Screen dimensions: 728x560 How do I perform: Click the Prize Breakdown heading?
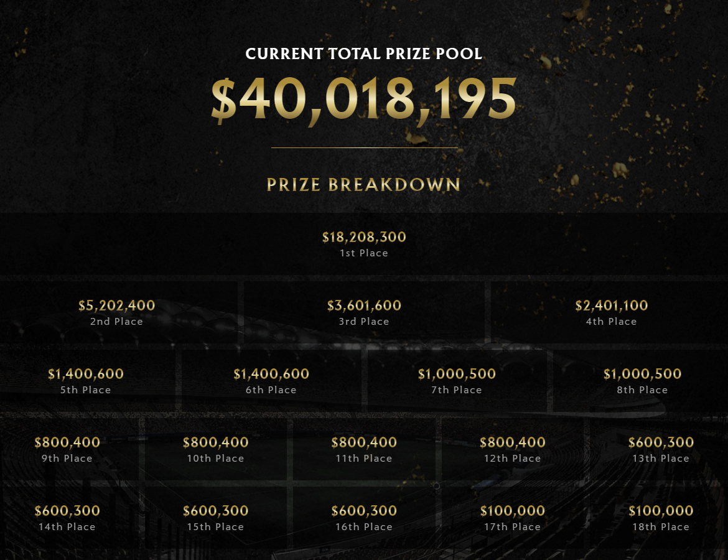363,185
